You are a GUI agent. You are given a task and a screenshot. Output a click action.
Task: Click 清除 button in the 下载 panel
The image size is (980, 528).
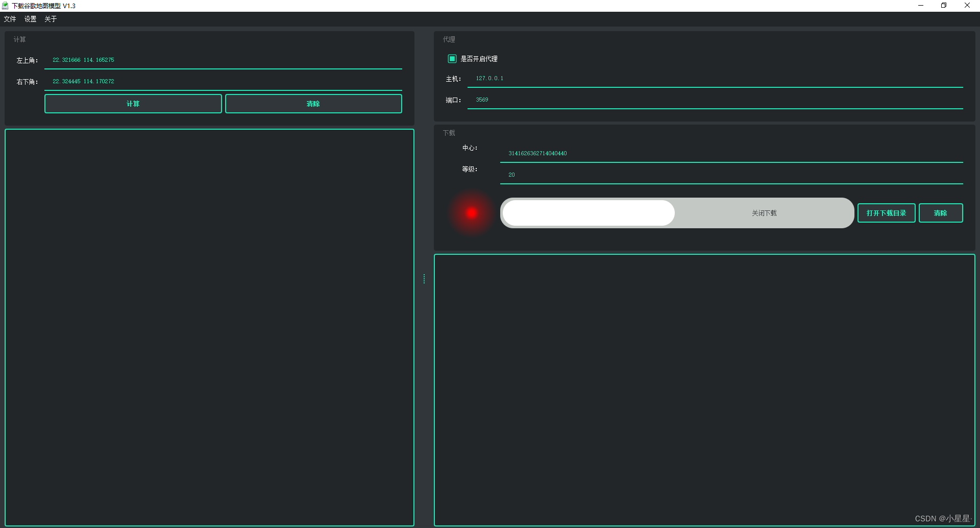tap(941, 213)
